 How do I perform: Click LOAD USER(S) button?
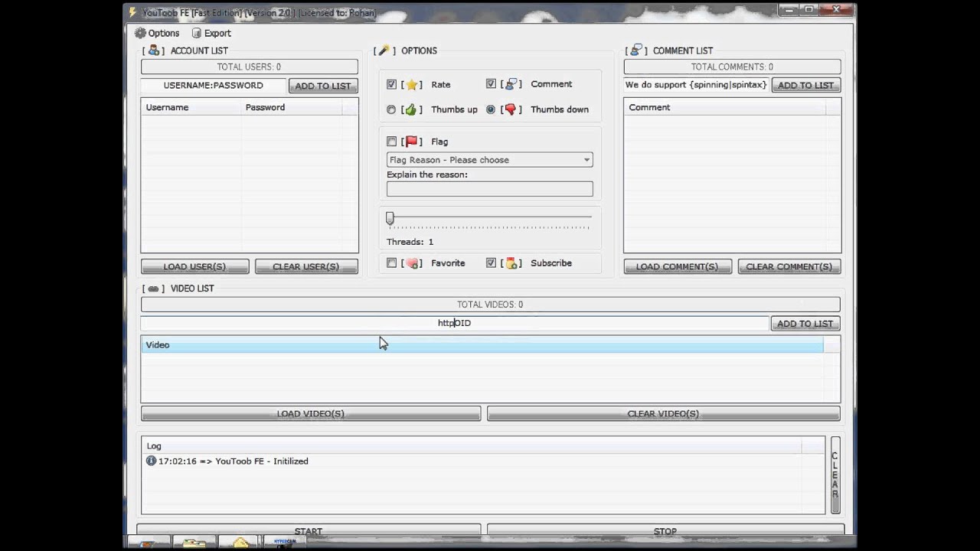click(x=194, y=266)
